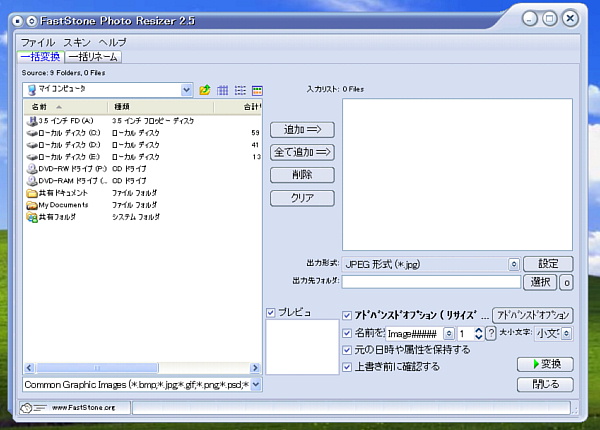The width and height of the screenshot is (600, 430).
Task: Close the FastStone Photo Resizer window
Action: (x=570, y=18)
